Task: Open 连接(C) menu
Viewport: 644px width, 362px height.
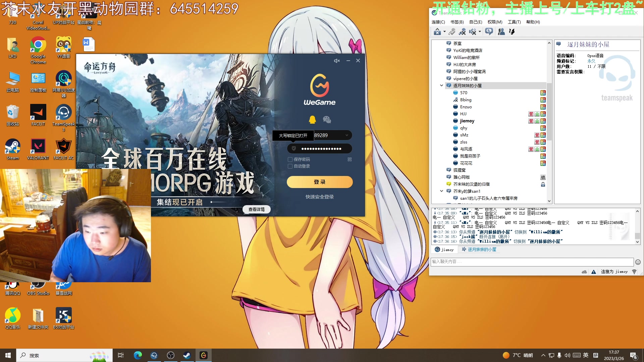Action: pos(438,22)
